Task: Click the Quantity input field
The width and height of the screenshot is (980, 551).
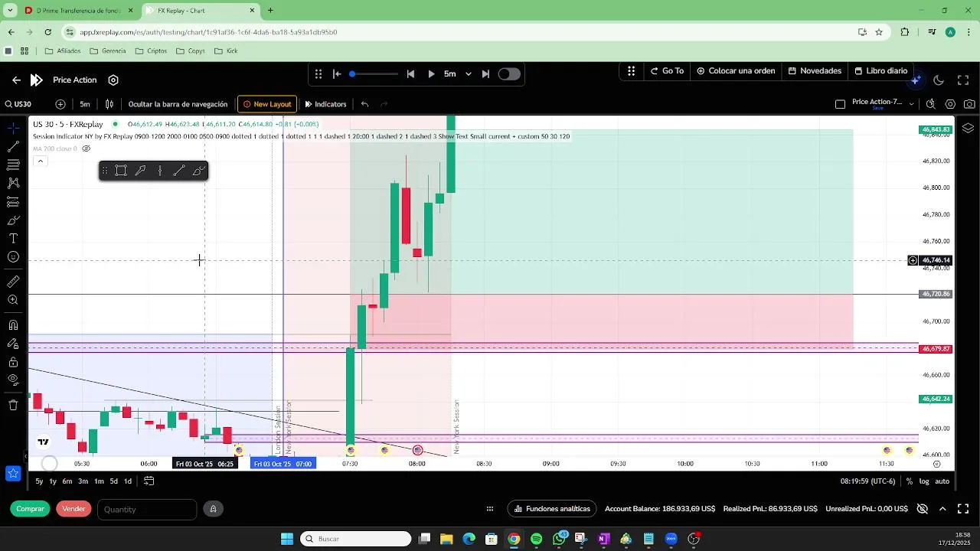Action: (x=147, y=509)
